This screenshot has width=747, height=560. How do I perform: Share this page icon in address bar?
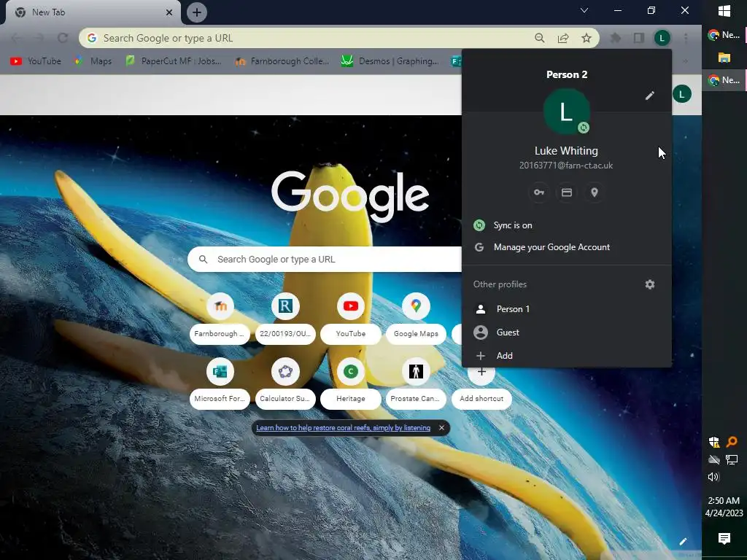pos(563,38)
